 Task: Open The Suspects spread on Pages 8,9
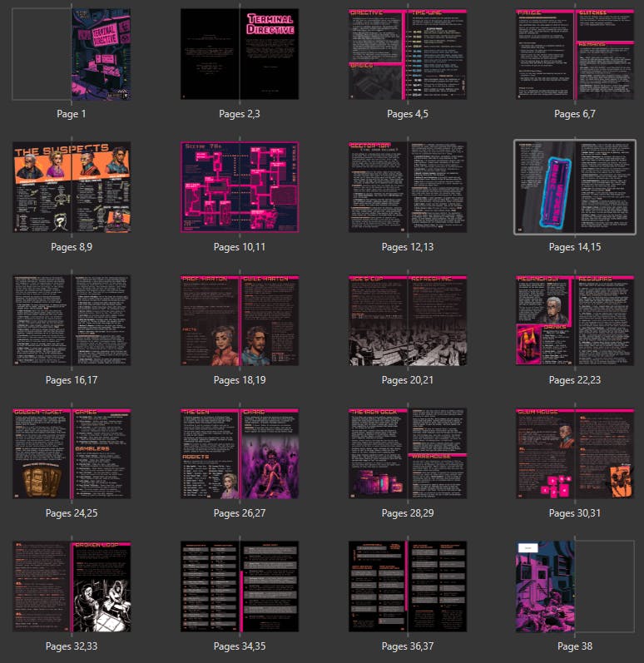tap(72, 187)
